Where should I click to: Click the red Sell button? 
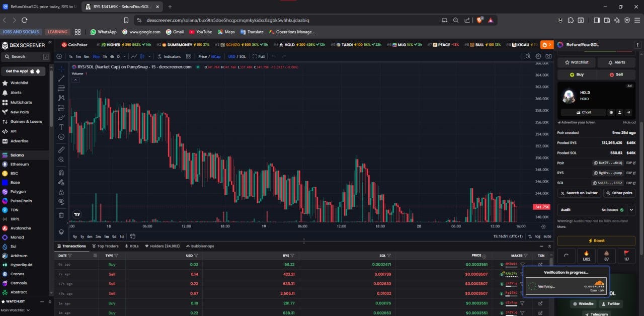pos(616,74)
